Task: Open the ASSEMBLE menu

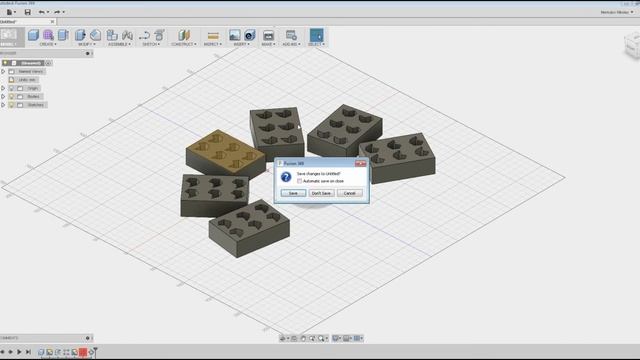Action: (120, 44)
